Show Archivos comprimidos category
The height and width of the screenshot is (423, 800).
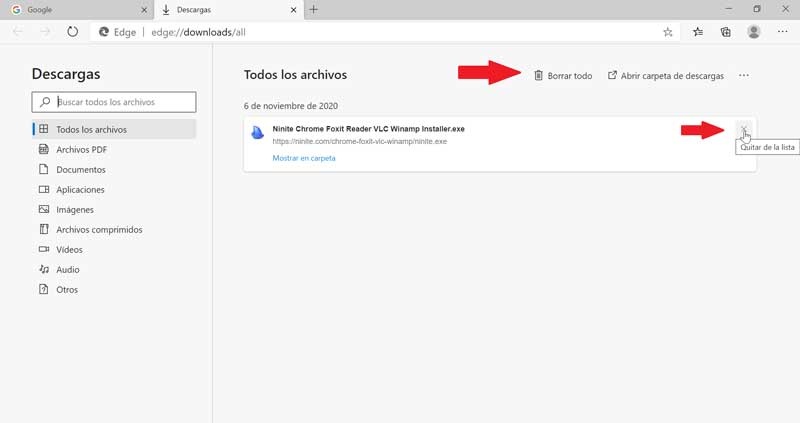(x=114, y=230)
